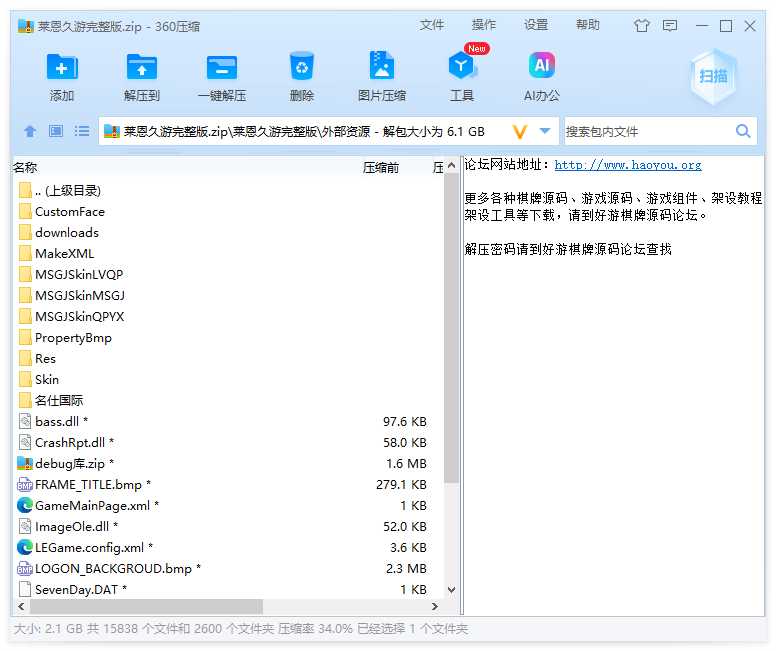Select the LOGON_BACKGROUD.bmp file icon
Screen dimensions: 776x651
click(25, 568)
